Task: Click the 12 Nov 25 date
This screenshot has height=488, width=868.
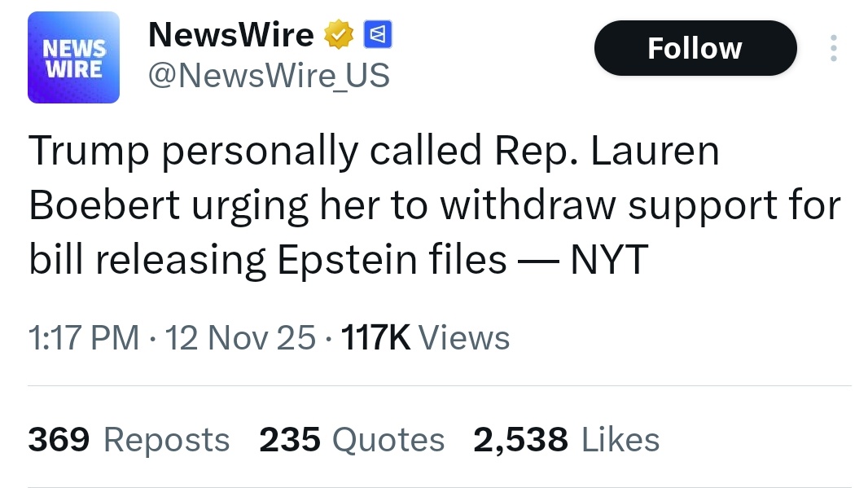Action: tap(240, 337)
